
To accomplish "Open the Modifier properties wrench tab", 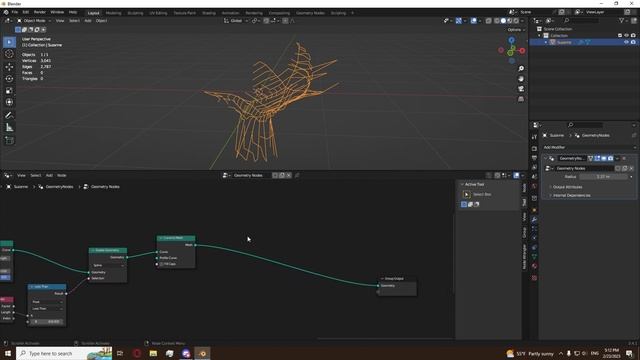I will click(534, 220).
